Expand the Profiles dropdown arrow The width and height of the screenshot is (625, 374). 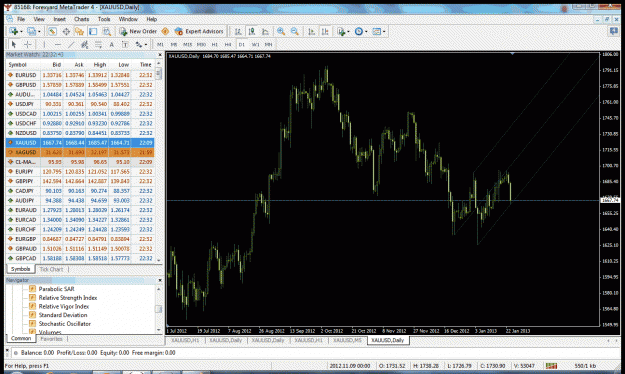click(39, 32)
